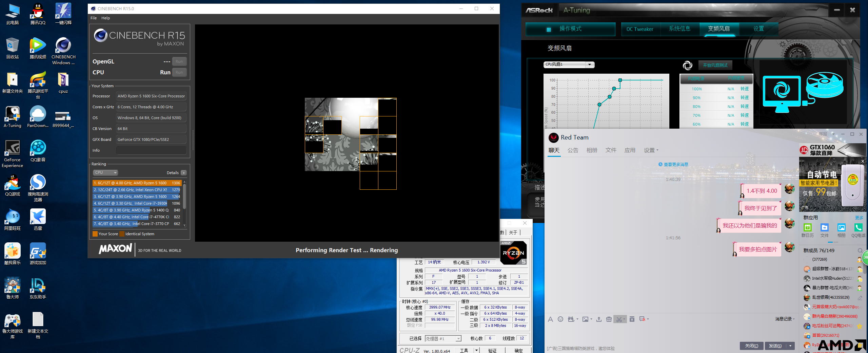Screen dimensions: 868x353
Task: Switch to 关于 tab in CPU-Z
Action: [513, 232]
